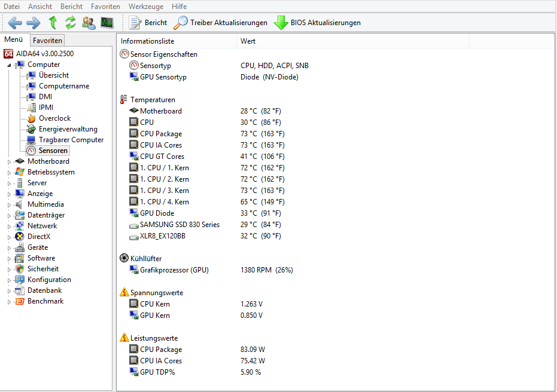Expand the Multimedia tree node
The height and width of the screenshot is (392, 557).
coord(9,205)
